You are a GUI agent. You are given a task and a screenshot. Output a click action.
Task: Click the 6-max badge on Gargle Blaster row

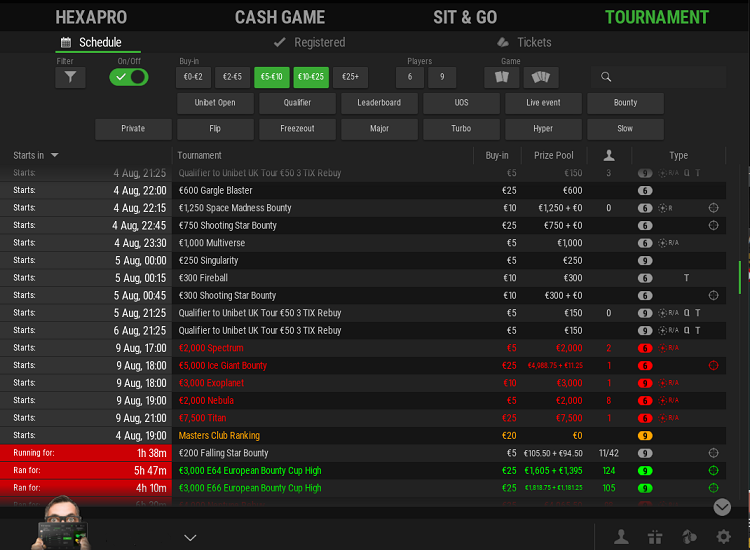click(645, 190)
